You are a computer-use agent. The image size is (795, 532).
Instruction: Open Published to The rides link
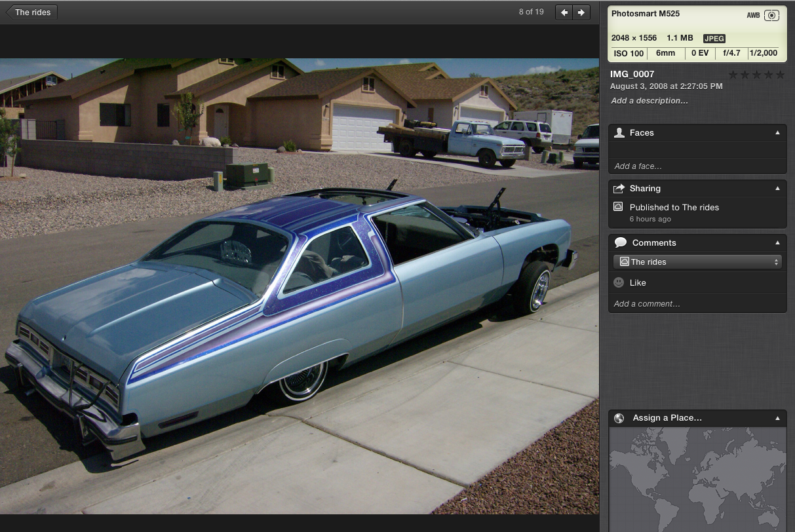[x=674, y=207]
